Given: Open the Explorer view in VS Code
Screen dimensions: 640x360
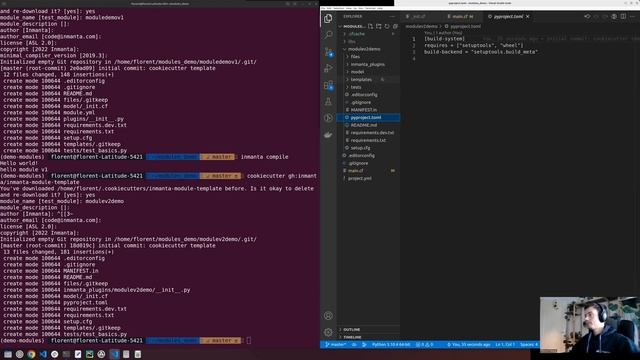Looking at the screenshot, I should coord(328,18).
